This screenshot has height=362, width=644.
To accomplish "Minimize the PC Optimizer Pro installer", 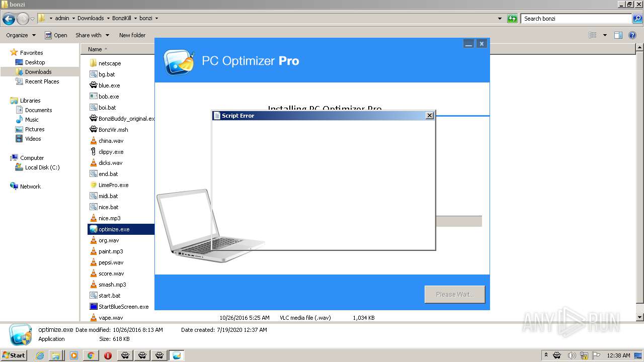I will 469,44.
